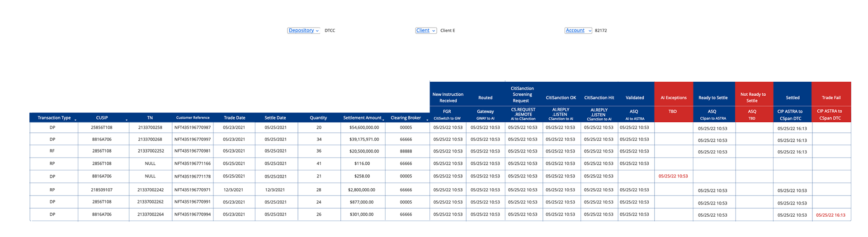Click the account number 82172
Viewport: 868px width, 237px height.
pos(601,31)
